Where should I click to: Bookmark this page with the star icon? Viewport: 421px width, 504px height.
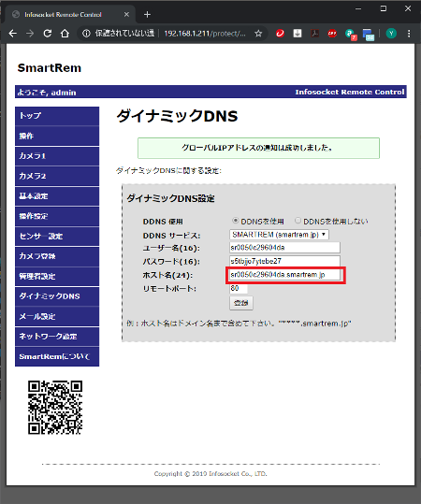click(258, 34)
